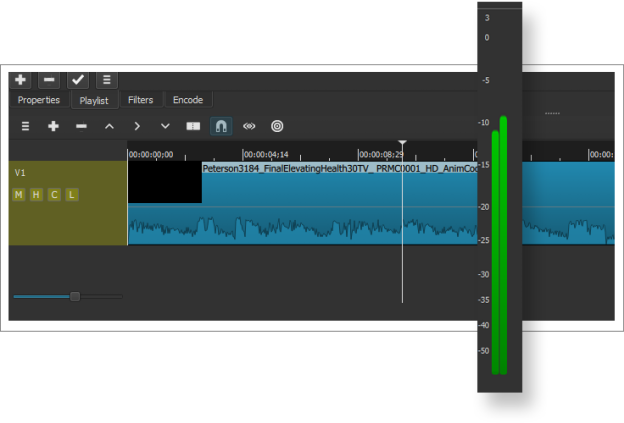The image size is (624, 423).
Task: Click the playlist add (plus) button
Action: click(x=21, y=80)
